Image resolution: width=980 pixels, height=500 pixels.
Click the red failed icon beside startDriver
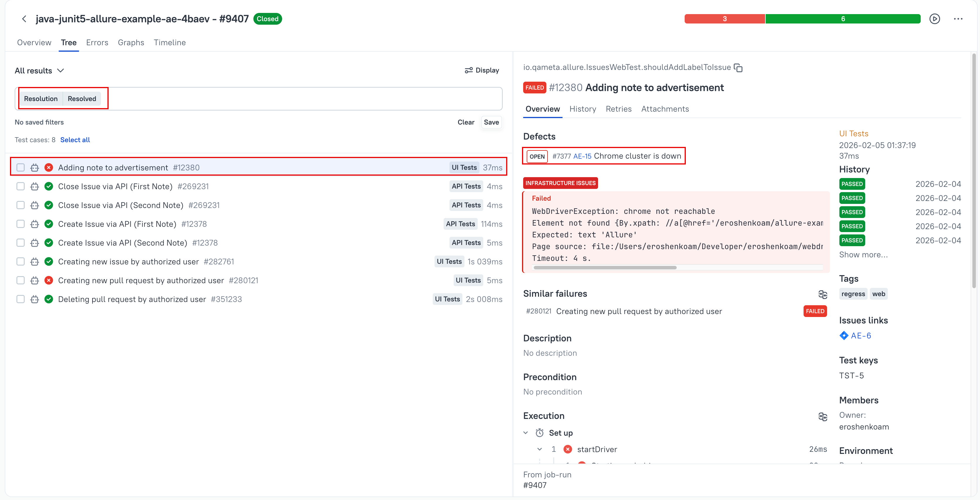[x=568, y=449]
